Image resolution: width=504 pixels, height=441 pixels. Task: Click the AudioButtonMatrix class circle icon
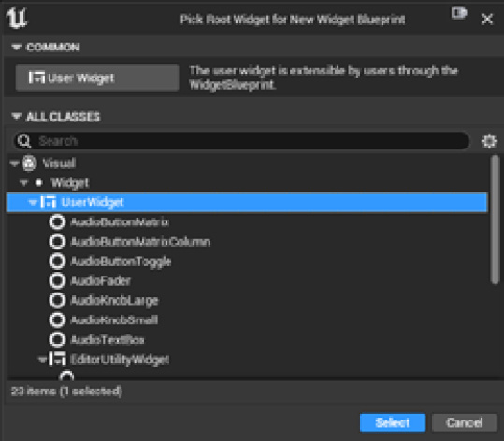click(x=57, y=222)
